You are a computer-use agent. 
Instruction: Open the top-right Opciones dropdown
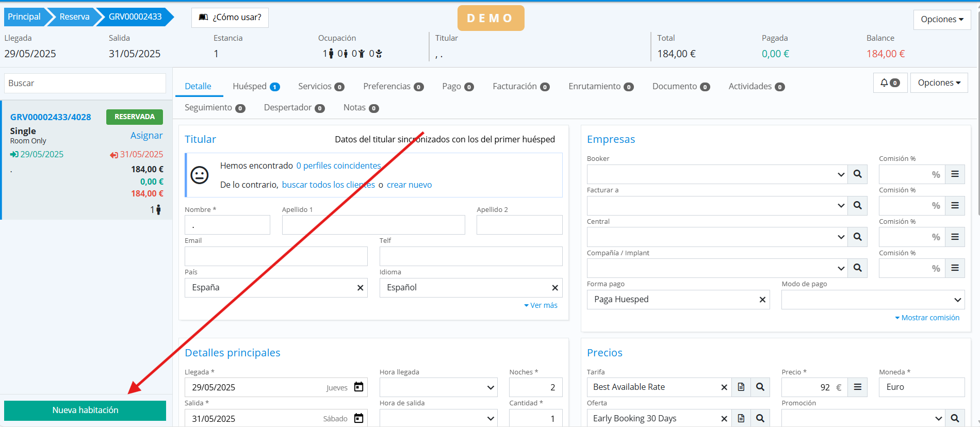click(942, 20)
